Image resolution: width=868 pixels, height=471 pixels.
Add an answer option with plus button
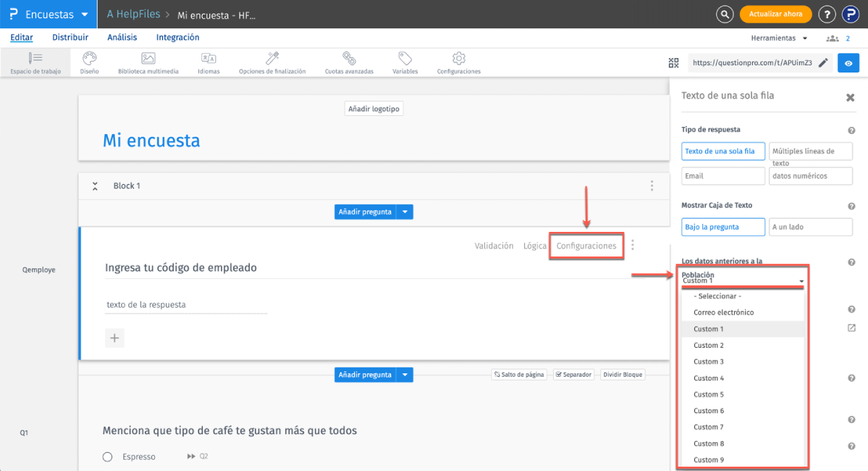[x=114, y=338]
